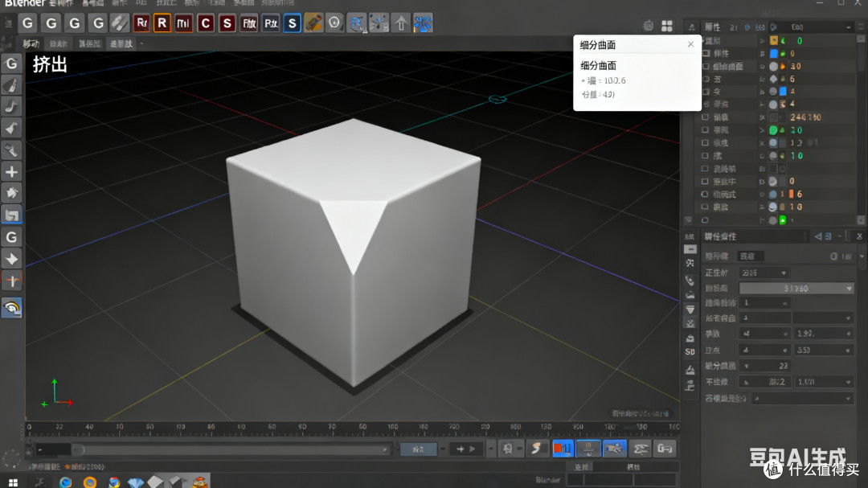Open the dropdown with value 1.93
868x488 pixels.
[x=823, y=334]
